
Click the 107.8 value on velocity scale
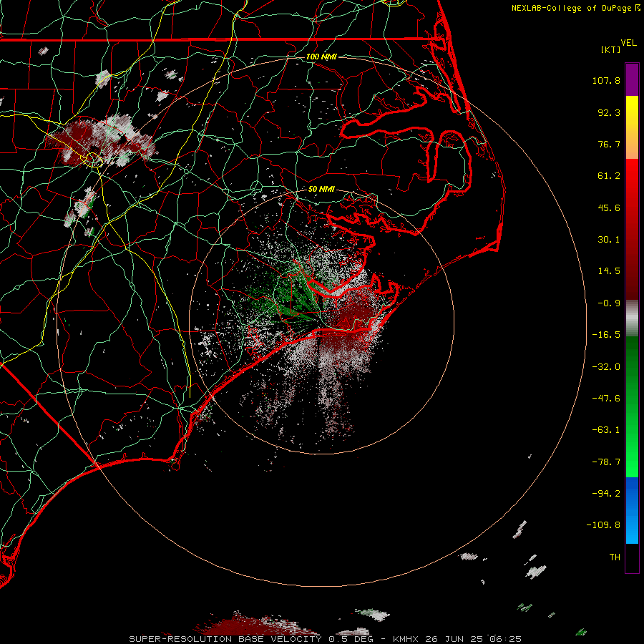[x=606, y=80]
